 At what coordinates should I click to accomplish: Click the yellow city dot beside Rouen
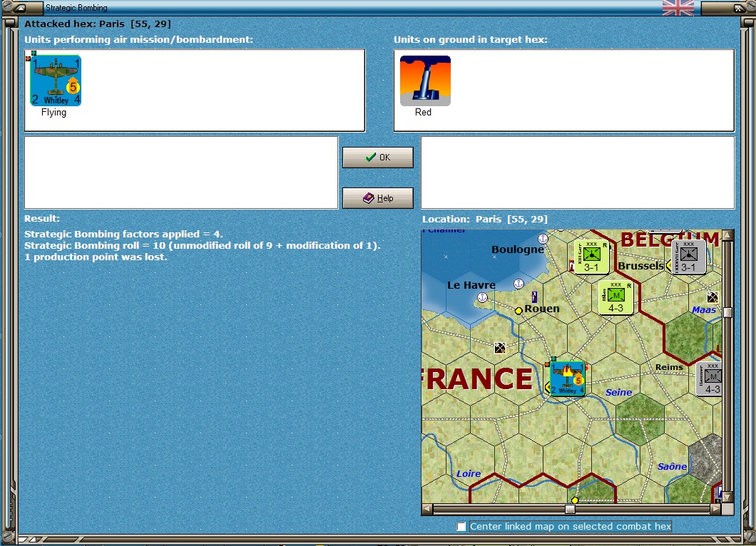tap(519, 311)
